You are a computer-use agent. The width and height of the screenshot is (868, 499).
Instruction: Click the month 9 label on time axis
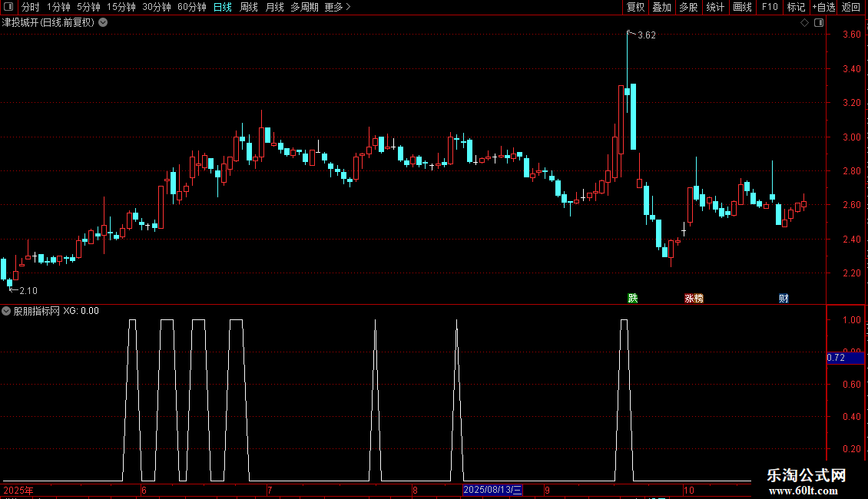547,490
